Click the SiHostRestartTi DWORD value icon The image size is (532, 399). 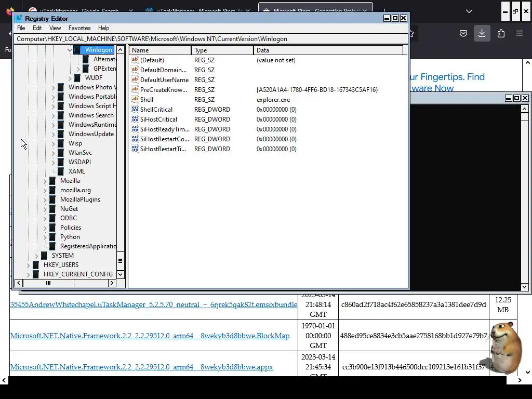135,149
